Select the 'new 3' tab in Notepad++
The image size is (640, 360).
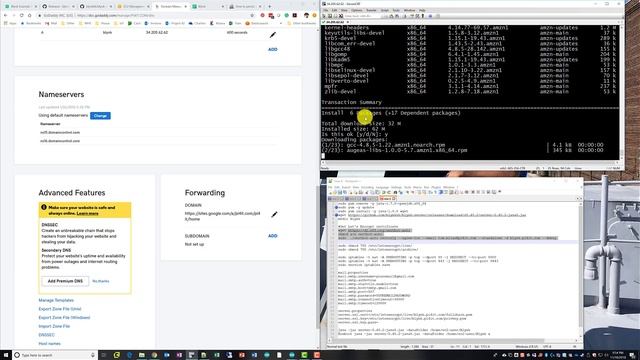click(x=387, y=198)
